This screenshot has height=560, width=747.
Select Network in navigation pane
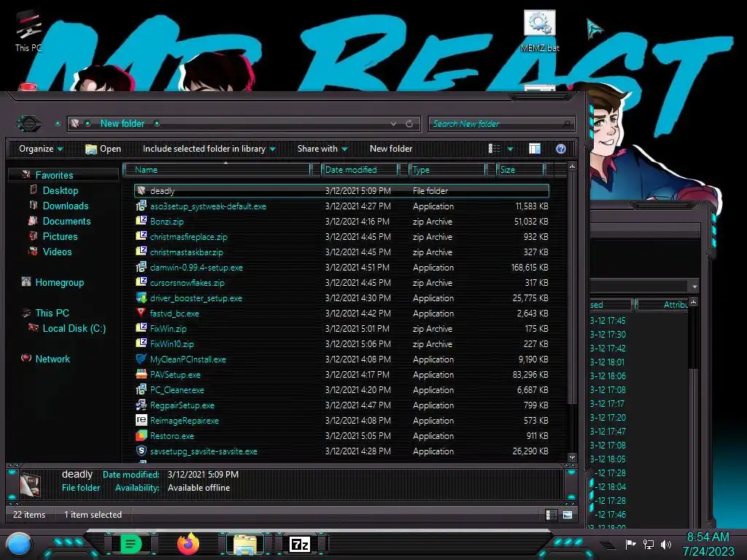[x=53, y=359]
